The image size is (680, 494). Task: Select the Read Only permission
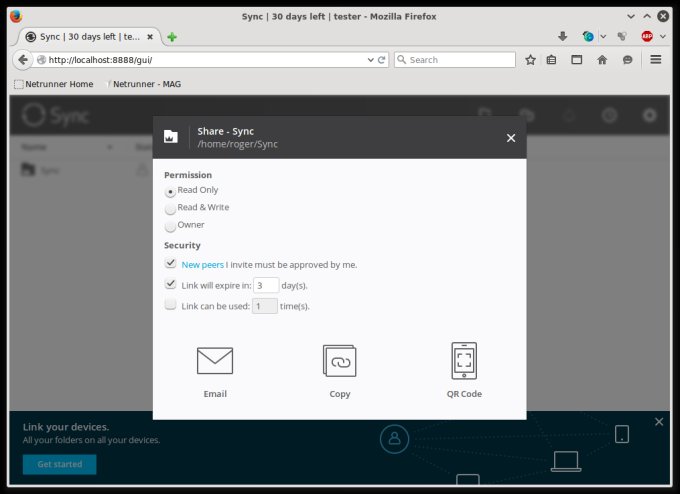pos(170,191)
